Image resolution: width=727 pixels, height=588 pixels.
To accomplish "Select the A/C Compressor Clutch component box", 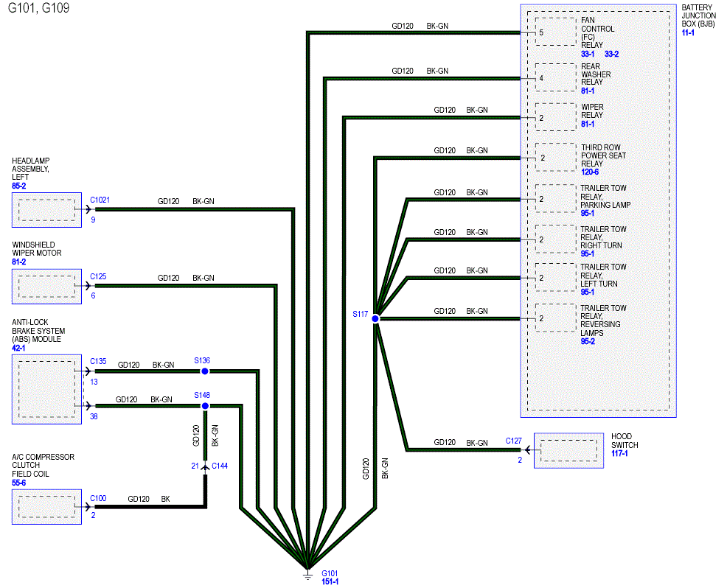I will (x=47, y=507).
